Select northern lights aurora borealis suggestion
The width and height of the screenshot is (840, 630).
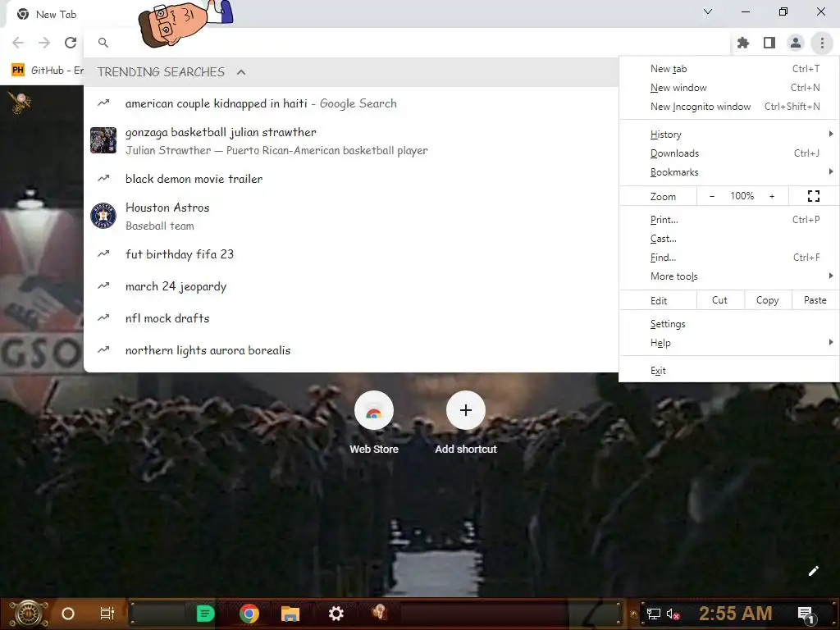(x=351, y=350)
